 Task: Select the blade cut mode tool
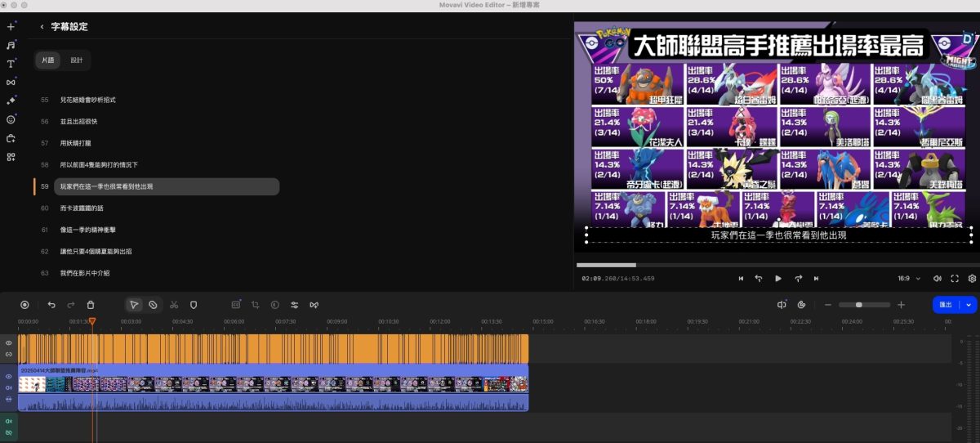tap(153, 305)
